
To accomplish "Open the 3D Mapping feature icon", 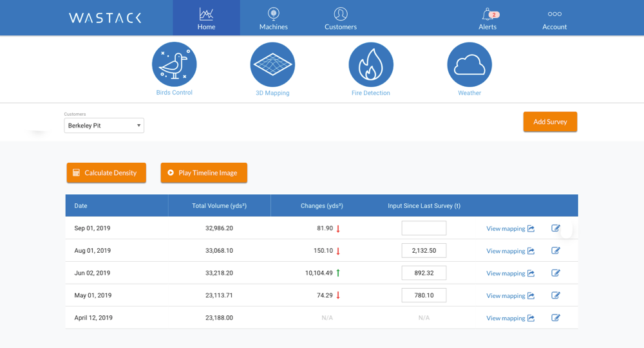I will [x=272, y=64].
